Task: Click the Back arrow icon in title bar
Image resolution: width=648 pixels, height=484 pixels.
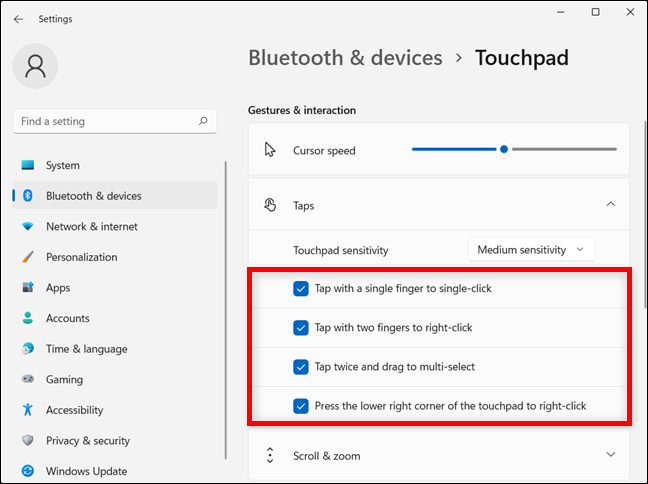Action: point(18,19)
